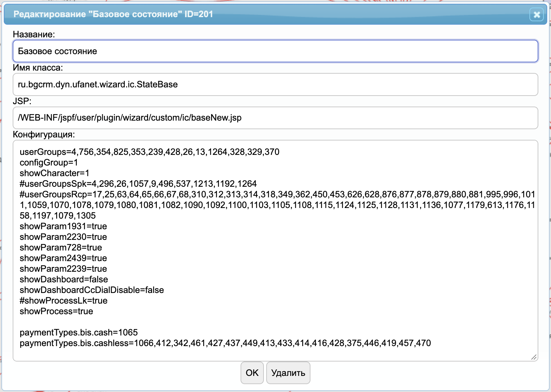Image resolution: width=551 pixels, height=392 pixels.
Task: Click the Имя класса input field
Action: [275, 84]
